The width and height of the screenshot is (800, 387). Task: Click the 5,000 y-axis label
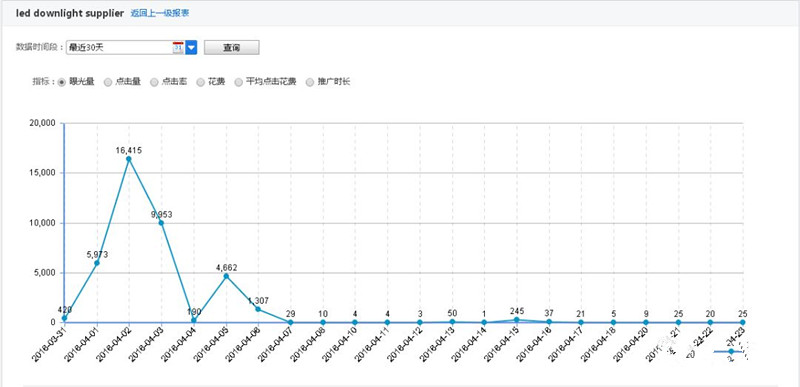tap(45, 273)
